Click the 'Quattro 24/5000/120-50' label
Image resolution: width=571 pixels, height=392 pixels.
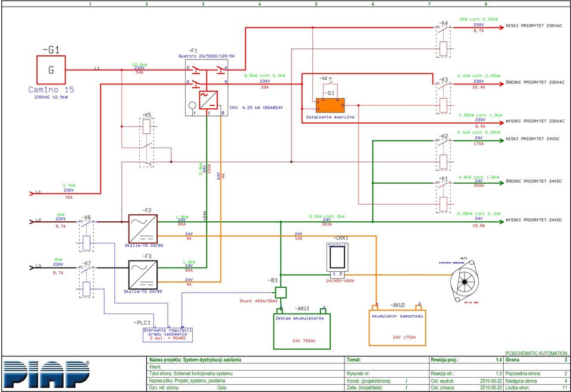pos(206,56)
